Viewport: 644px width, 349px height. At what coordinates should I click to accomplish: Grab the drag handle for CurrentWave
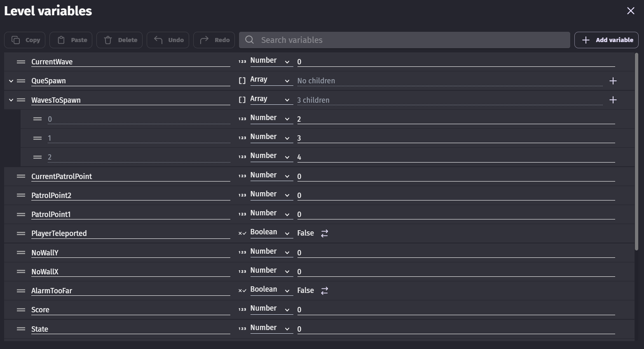pyautogui.click(x=21, y=62)
